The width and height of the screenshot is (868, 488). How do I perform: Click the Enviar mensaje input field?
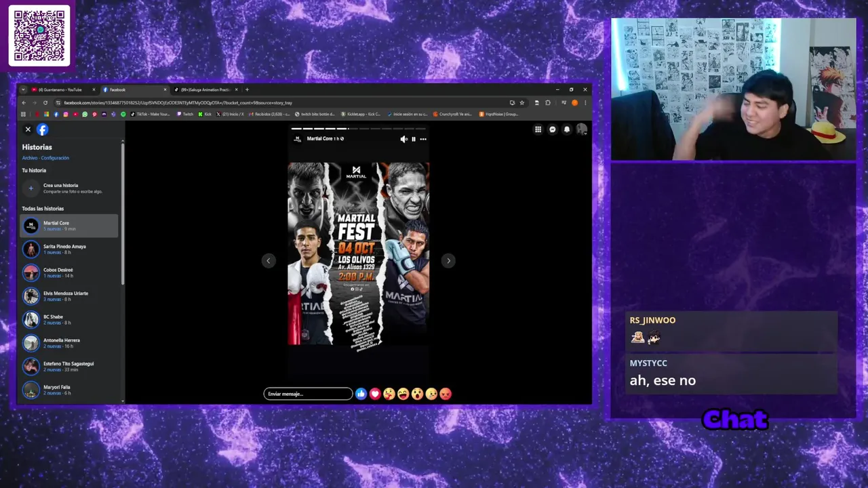[308, 394]
